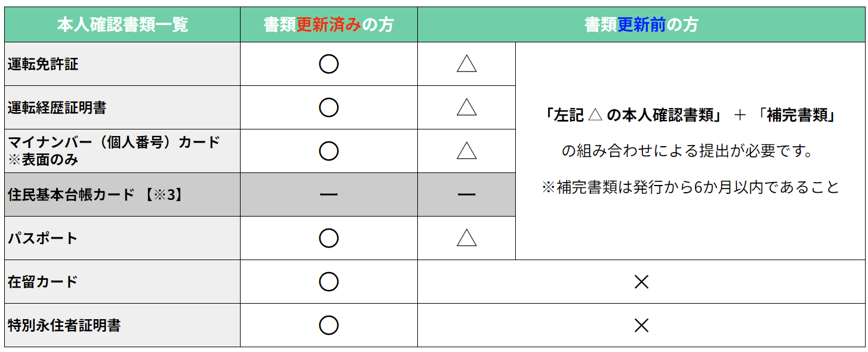Click the circle mark in the 在留カード row
The image size is (868, 352).
tap(329, 282)
